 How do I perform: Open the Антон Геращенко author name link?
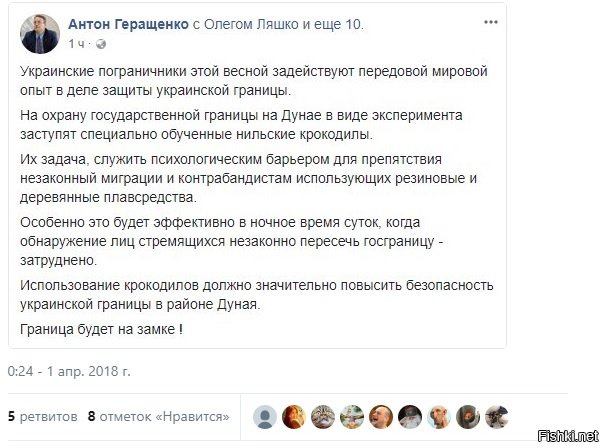click(128, 24)
